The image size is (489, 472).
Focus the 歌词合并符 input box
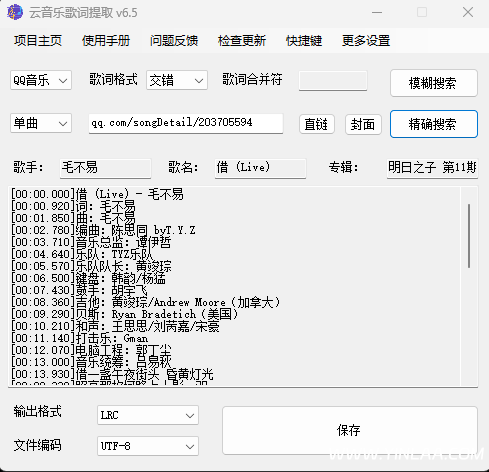[x=333, y=80]
